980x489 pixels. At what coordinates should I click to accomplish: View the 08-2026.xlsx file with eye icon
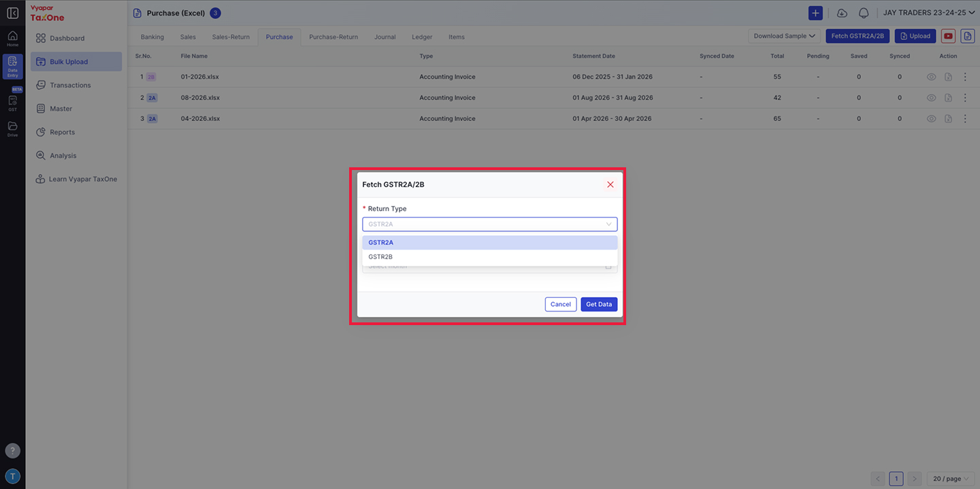[x=931, y=98]
